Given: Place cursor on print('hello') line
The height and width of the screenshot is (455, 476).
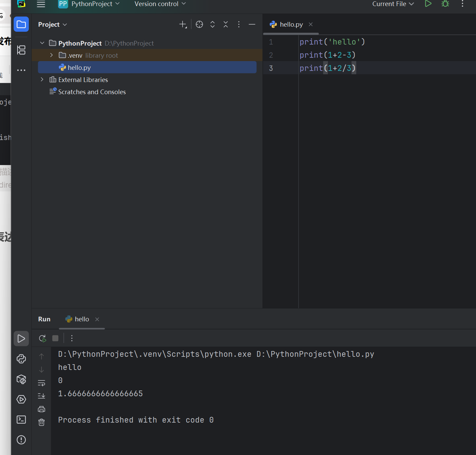Looking at the screenshot, I should click(x=332, y=42).
